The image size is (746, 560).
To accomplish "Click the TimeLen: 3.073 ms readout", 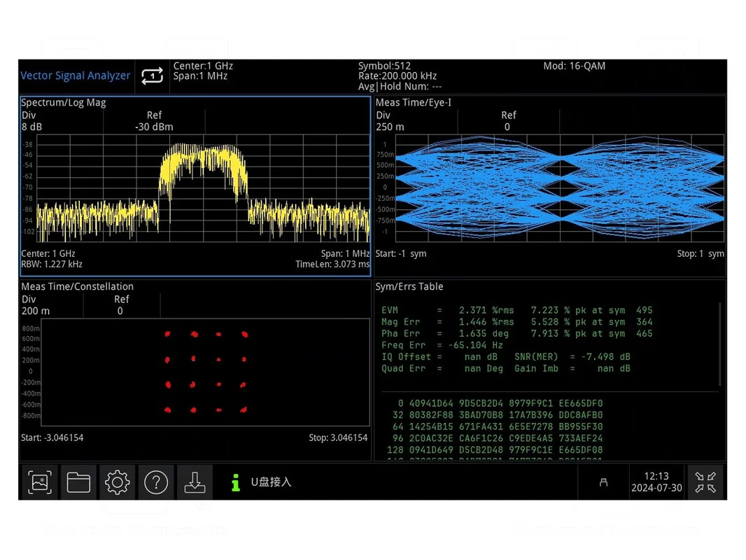I will coord(332,264).
